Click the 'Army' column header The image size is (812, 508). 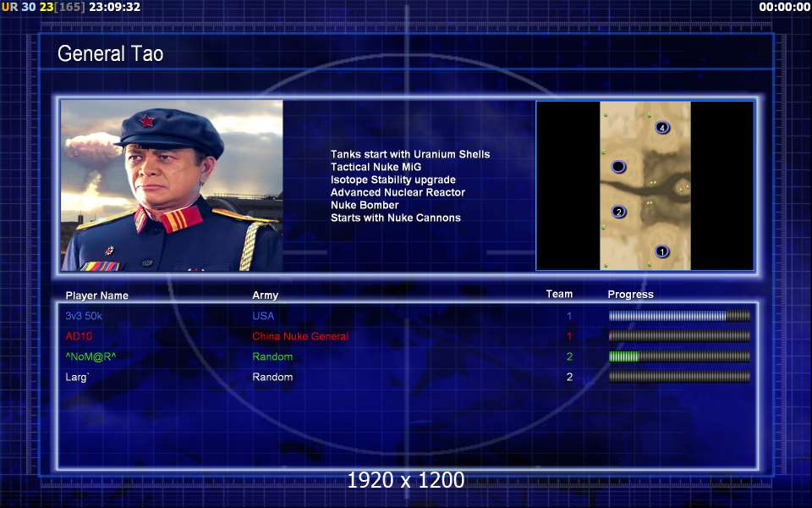click(265, 295)
